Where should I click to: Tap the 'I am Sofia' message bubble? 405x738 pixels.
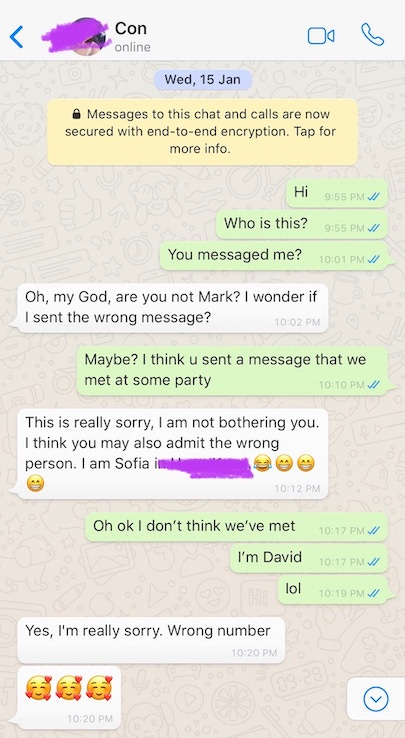tap(173, 454)
